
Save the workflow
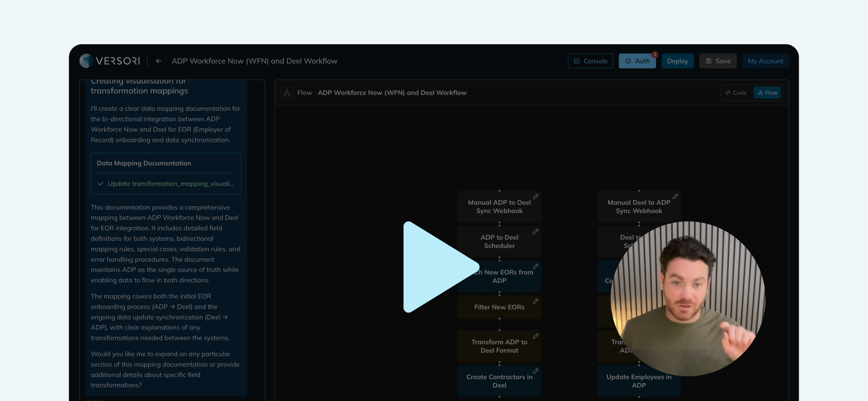[x=718, y=61]
